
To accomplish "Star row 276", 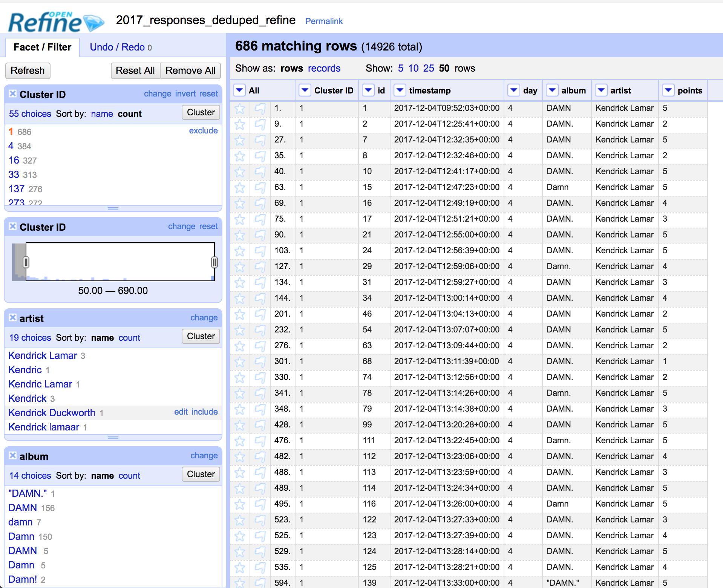I will pyautogui.click(x=240, y=346).
